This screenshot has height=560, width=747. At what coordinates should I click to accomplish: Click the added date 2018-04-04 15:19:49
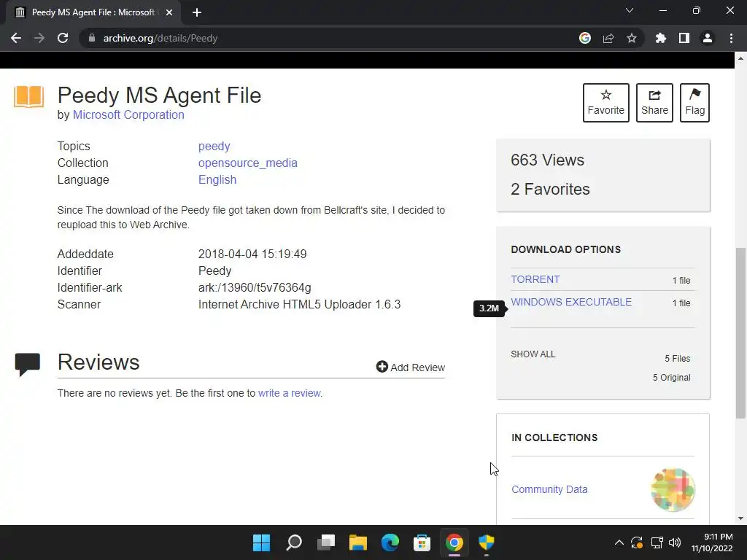(252, 254)
